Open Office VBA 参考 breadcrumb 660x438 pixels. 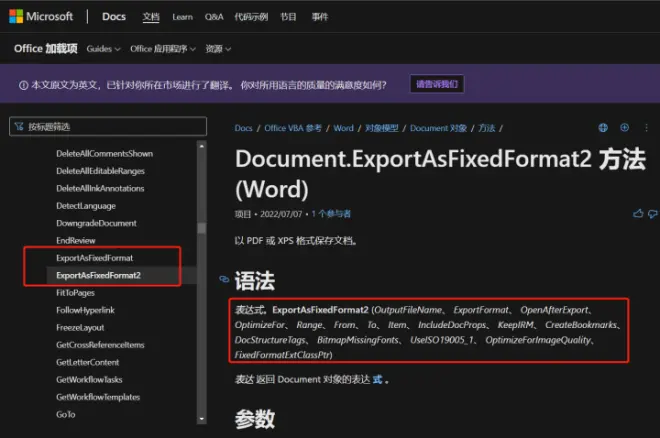[x=293, y=128]
